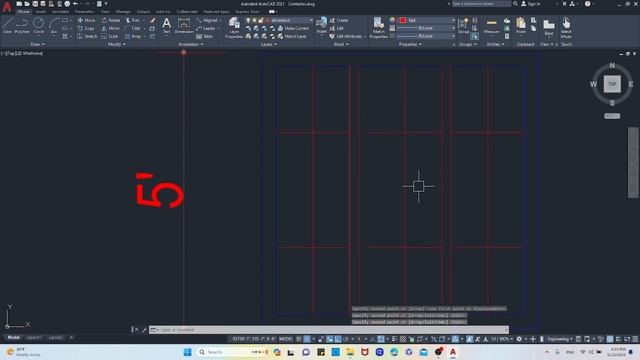640x360 pixels.
Task: Toggle snap mode in status bar
Action: 307,339
